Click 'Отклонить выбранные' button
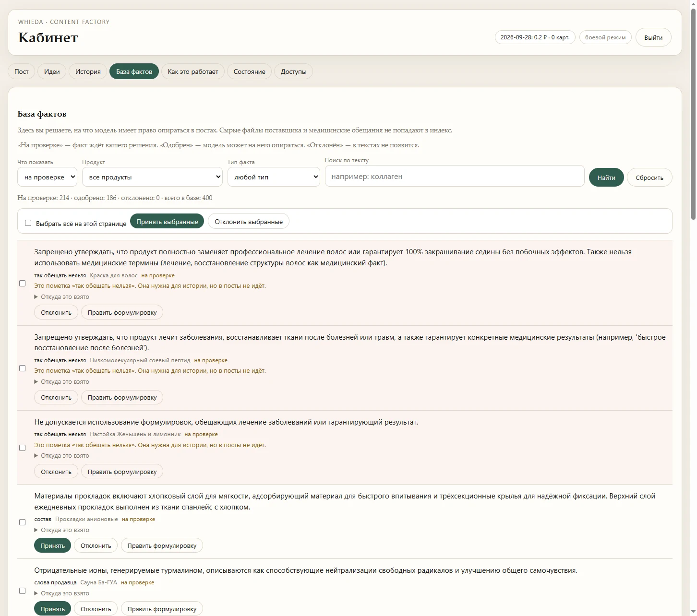697x616 pixels. [x=249, y=222]
